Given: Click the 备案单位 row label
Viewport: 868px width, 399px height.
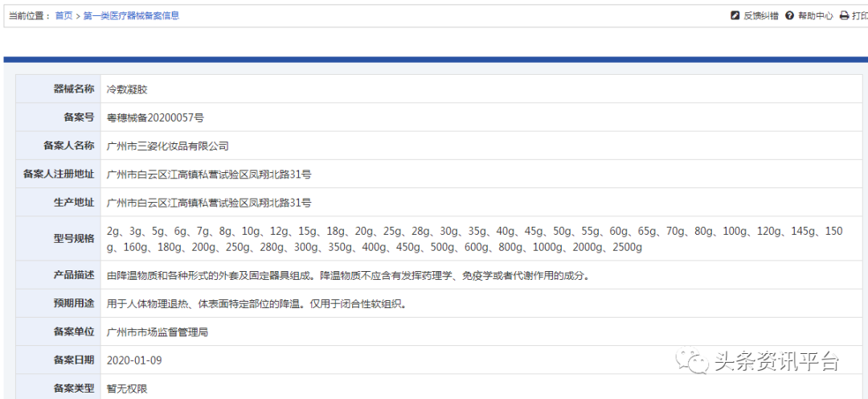Looking at the screenshot, I should coord(74,332).
